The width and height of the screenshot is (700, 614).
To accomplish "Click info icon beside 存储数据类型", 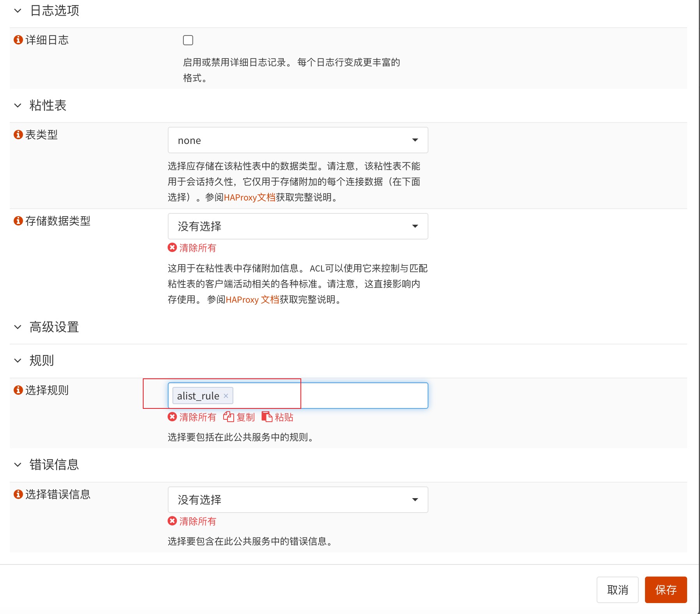I will (x=18, y=221).
